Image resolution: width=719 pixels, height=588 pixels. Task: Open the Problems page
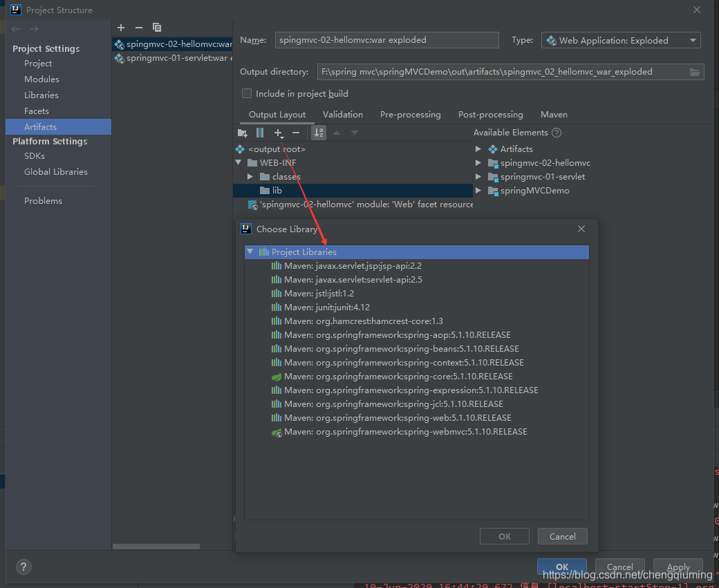coord(43,201)
